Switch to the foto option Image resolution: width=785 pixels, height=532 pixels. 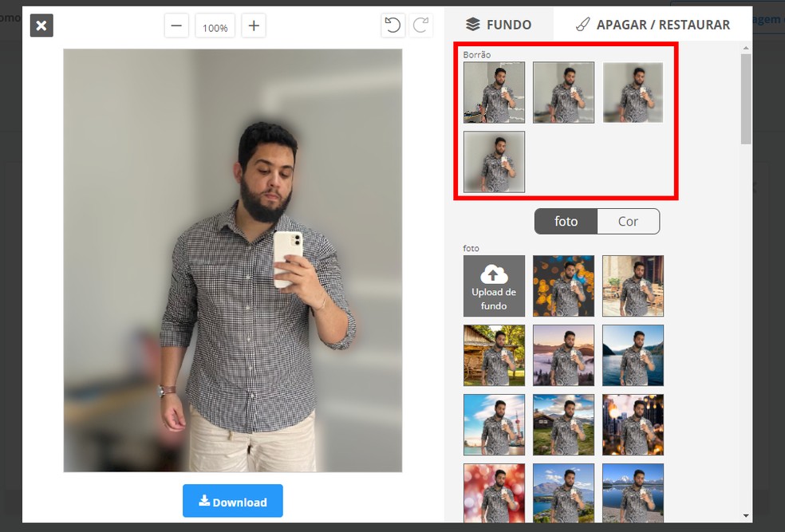coord(566,221)
